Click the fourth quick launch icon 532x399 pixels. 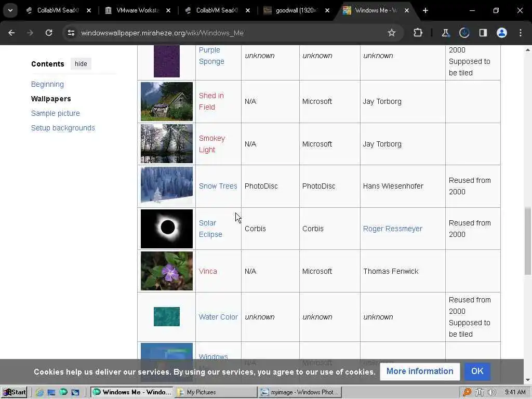click(75, 393)
